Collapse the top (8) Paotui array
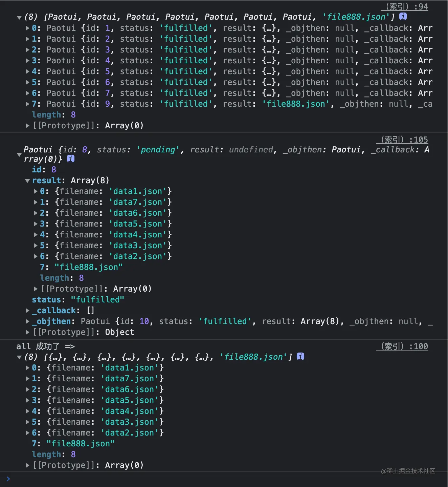Viewport: 448px width, 487px height. pos(19,17)
